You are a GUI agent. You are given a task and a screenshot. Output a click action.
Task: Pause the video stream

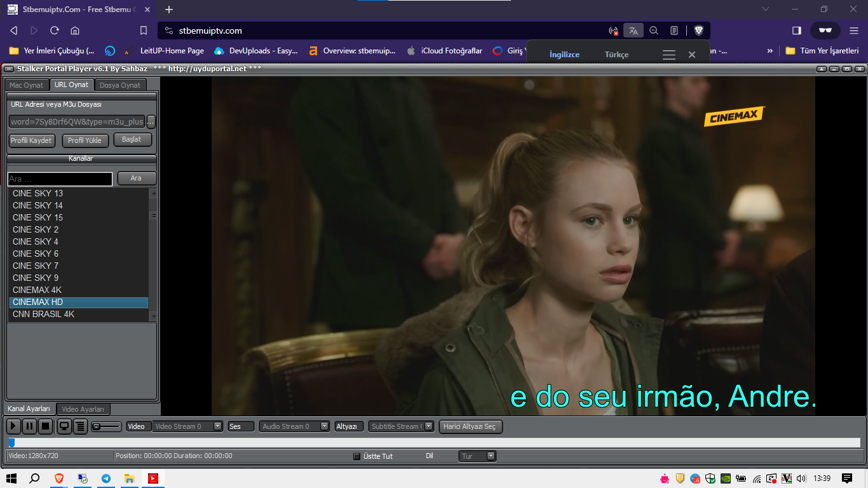pyautogui.click(x=29, y=426)
